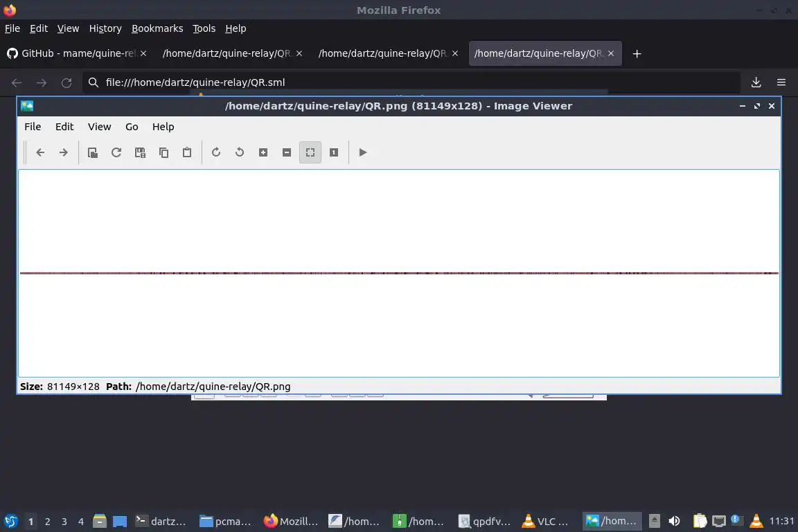798x532 pixels.
Task: Open the file manager launcher in taskbar
Action: pyautogui.click(x=100, y=522)
